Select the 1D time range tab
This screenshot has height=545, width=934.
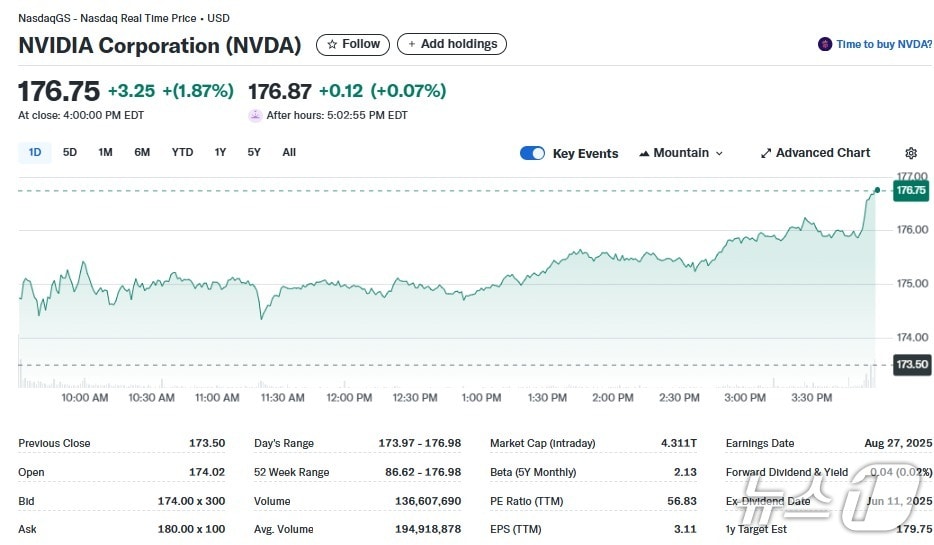click(35, 152)
